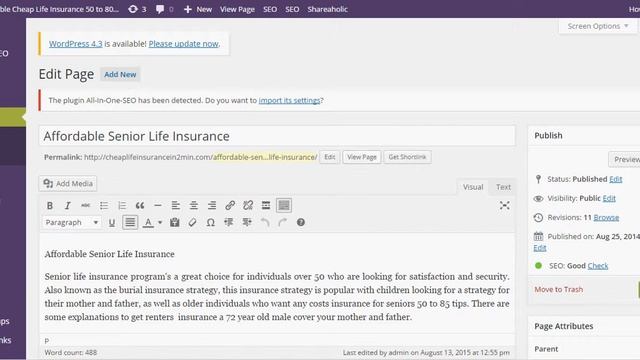This screenshot has height=360, width=640.
Task: Open the text color dropdown arrow
Action: click(x=160, y=222)
